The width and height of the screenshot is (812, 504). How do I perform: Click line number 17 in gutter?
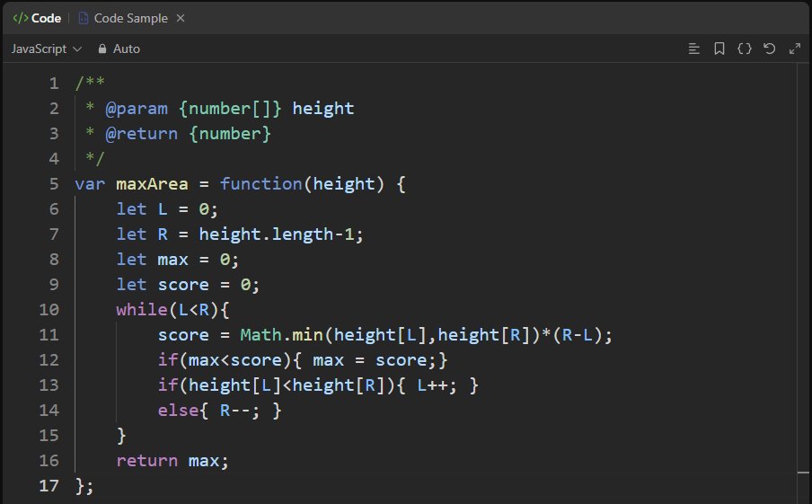(x=49, y=486)
